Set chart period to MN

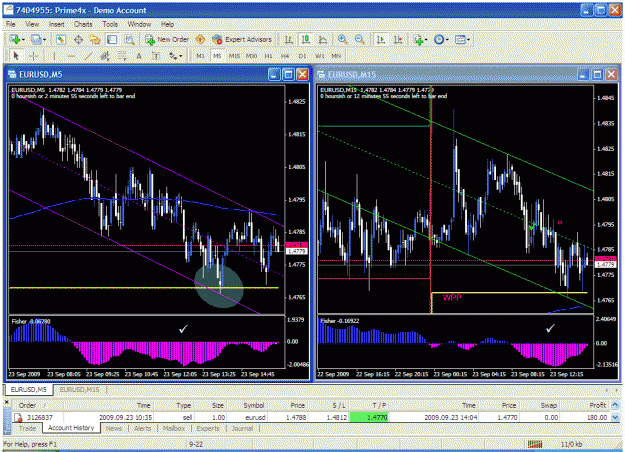(x=336, y=56)
